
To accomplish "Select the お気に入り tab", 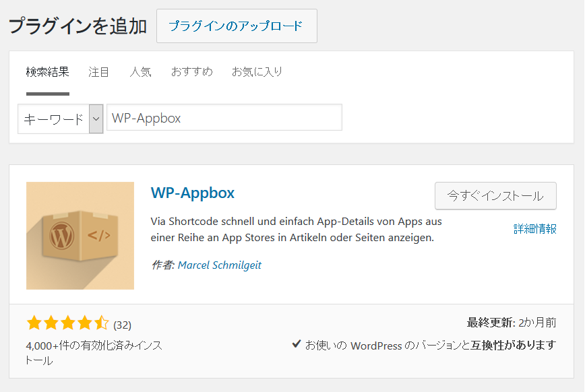I will coord(256,71).
